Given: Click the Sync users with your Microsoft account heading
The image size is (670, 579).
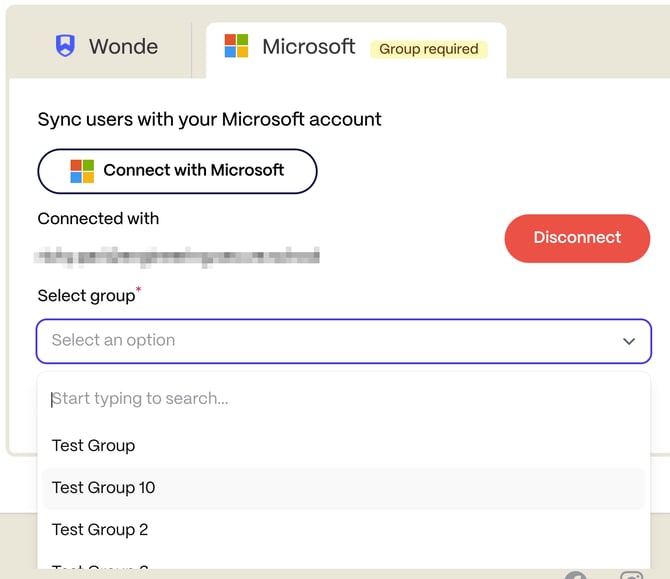Looking at the screenshot, I should click(x=209, y=119).
